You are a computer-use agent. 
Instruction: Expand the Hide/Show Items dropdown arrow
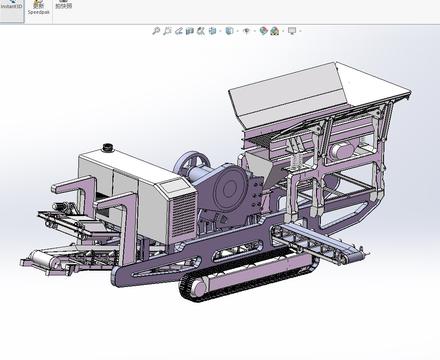coord(255,31)
